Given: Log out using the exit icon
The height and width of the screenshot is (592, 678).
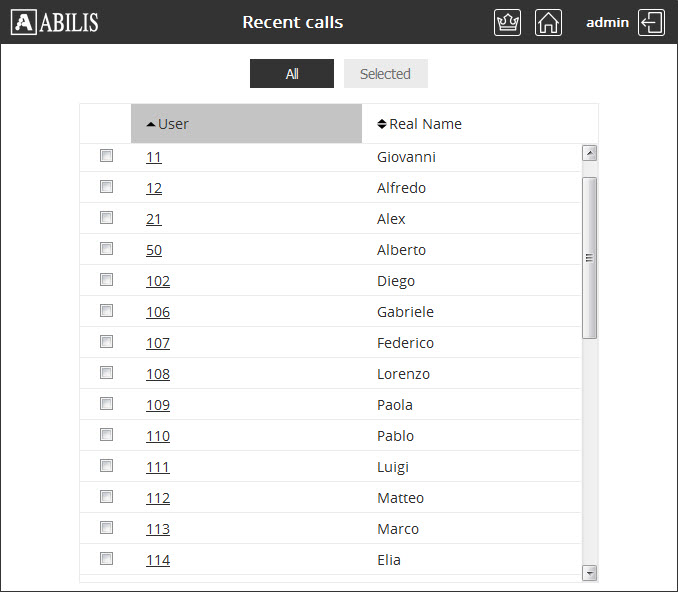Looking at the screenshot, I should click(651, 22).
